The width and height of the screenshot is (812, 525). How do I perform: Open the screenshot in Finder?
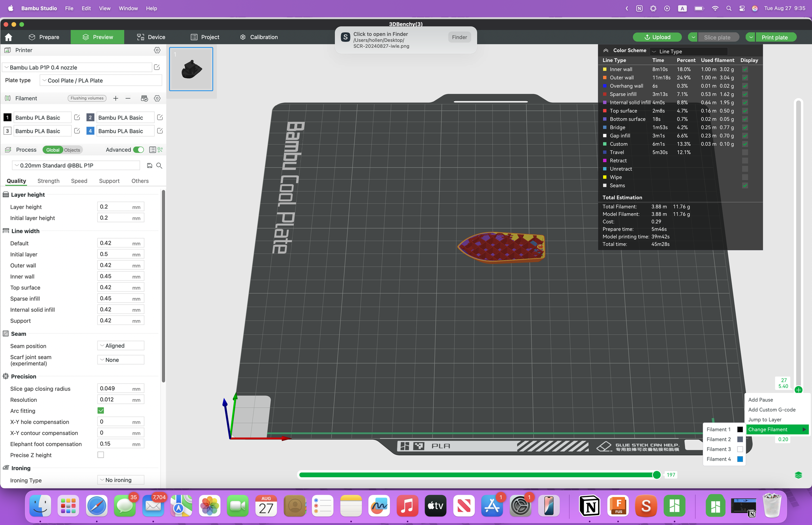tap(459, 37)
